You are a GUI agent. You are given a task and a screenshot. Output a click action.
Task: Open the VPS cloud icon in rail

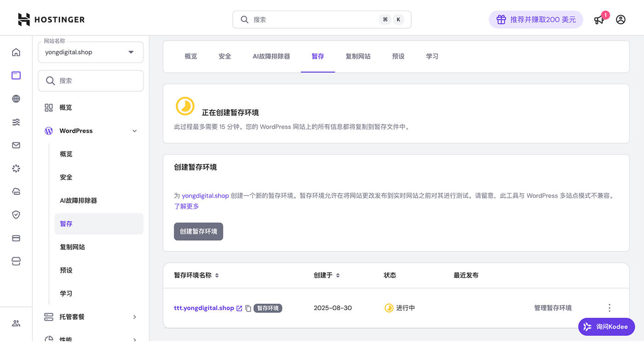[x=16, y=192]
